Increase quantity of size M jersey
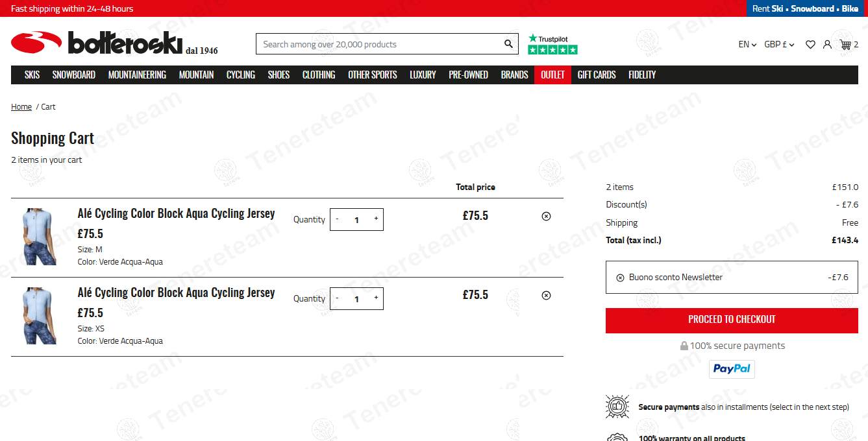 (x=376, y=219)
